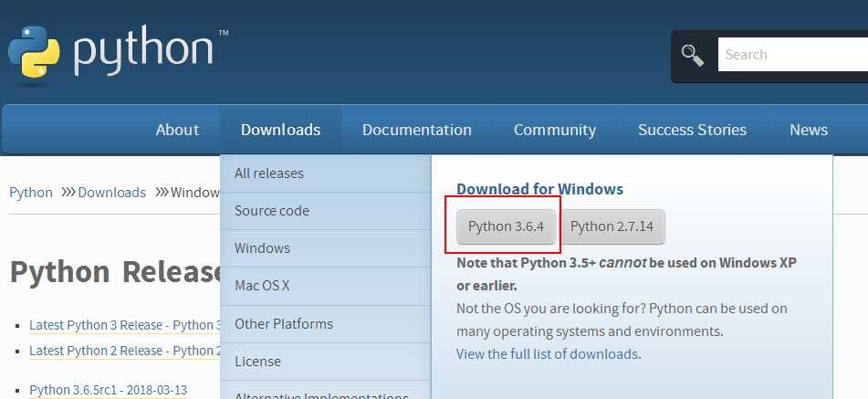Go to Python breadcrumb link
868x399 pixels.
pyautogui.click(x=31, y=193)
